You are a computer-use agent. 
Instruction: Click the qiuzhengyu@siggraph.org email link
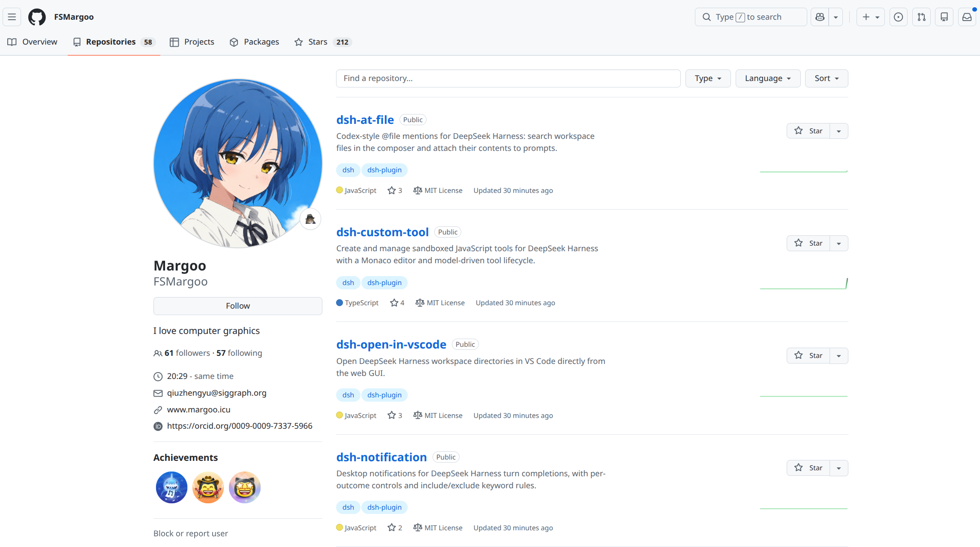pyautogui.click(x=216, y=393)
